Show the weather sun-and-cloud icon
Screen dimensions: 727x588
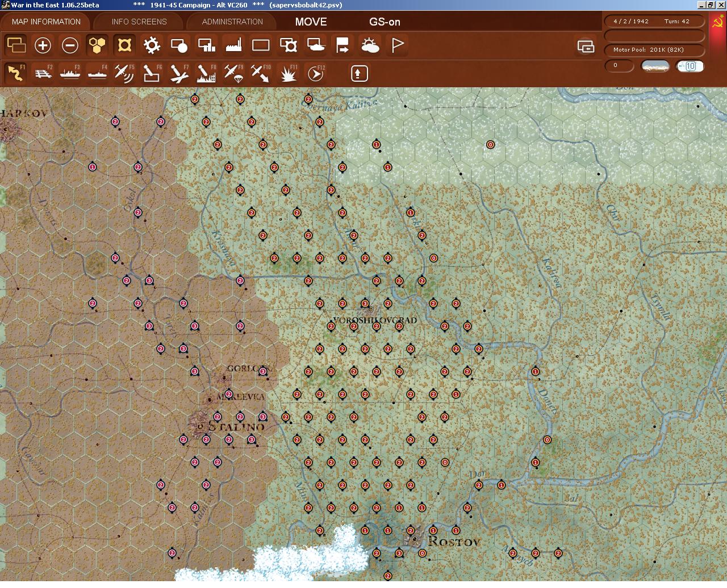click(x=370, y=45)
